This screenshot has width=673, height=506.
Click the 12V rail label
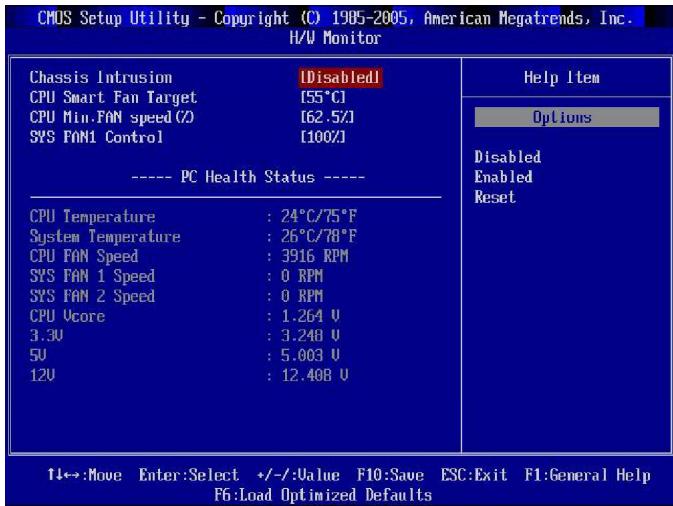coord(42,376)
